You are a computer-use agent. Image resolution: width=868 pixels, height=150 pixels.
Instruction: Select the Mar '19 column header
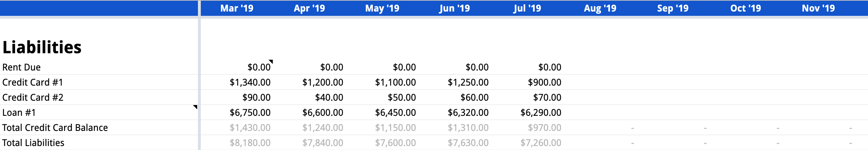tap(237, 8)
